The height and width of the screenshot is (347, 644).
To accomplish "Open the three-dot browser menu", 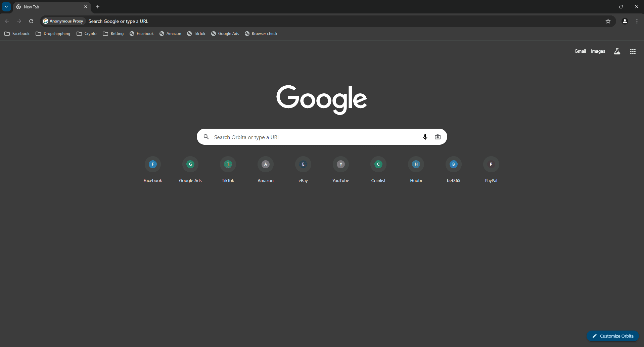I will [637, 21].
